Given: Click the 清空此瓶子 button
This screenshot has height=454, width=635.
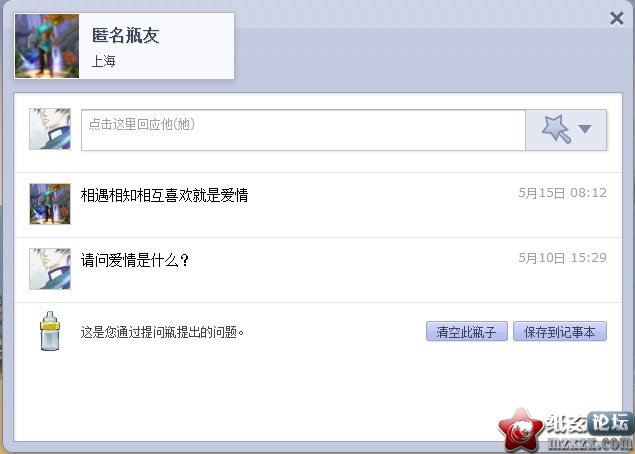Looking at the screenshot, I should tap(467, 332).
